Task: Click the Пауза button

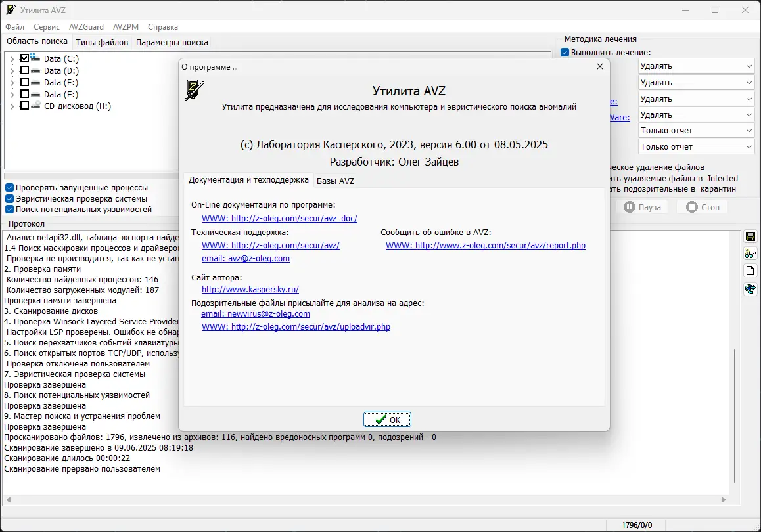Action: tap(642, 207)
